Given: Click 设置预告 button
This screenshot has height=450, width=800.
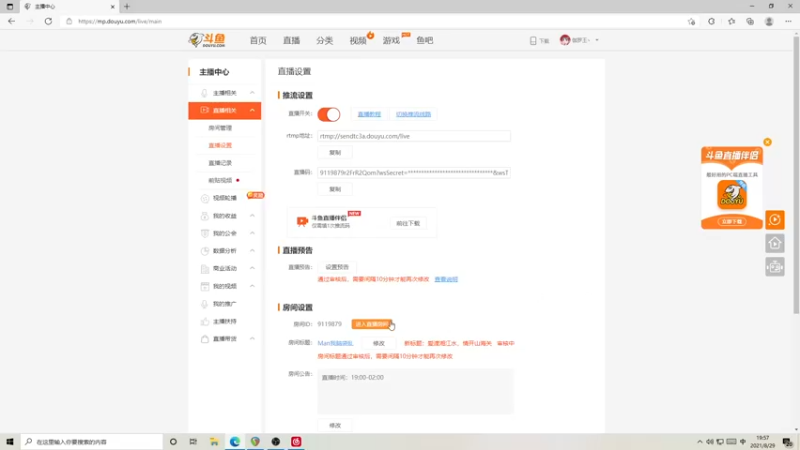Looking at the screenshot, I should point(337,267).
